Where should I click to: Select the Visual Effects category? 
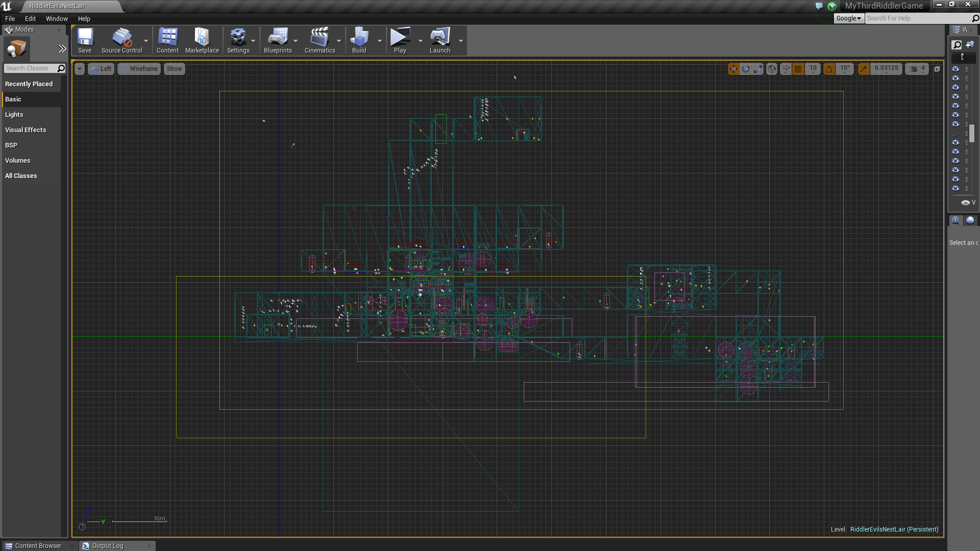click(x=26, y=130)
